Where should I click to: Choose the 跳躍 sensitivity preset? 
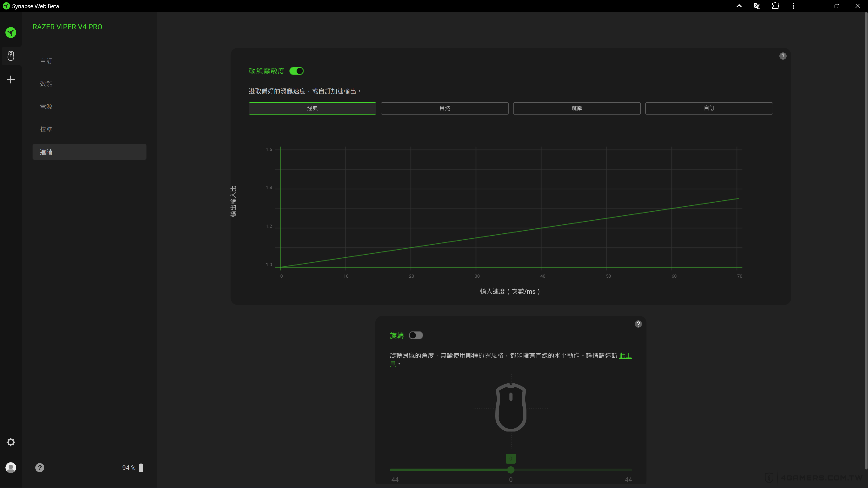[x=577, y=108]
